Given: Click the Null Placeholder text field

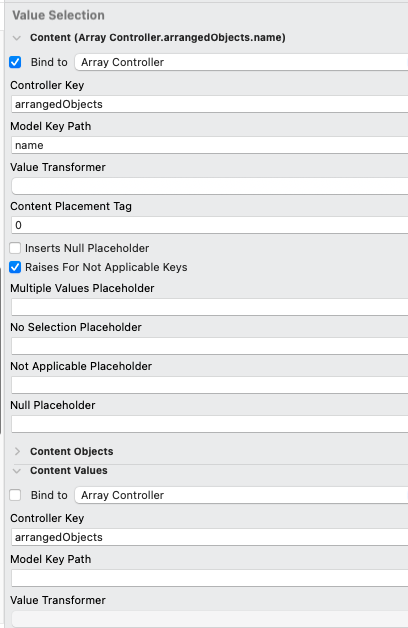Looking at the screenshot, I should click(x=209, y=424).
